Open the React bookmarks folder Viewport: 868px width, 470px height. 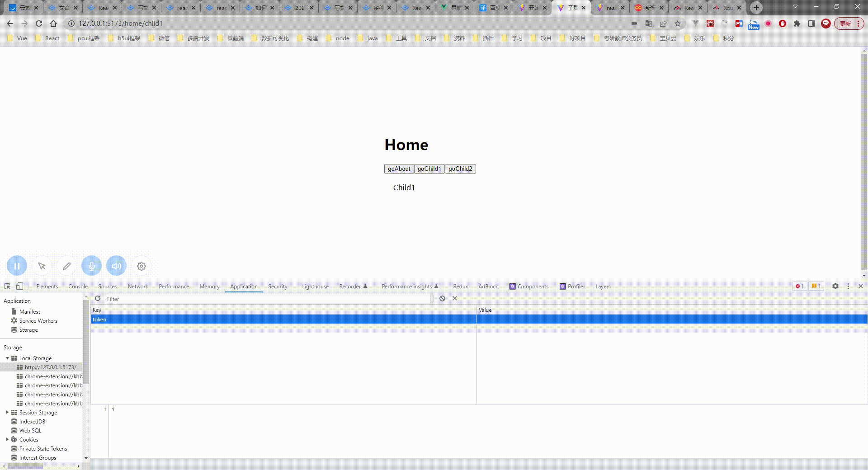pyautogui.click(x=47, y=38)
